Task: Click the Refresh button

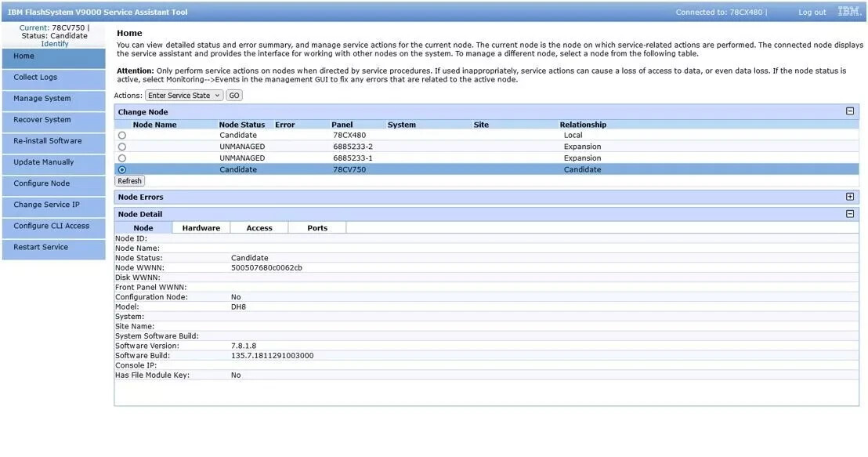Action: pyautogui.click(x=129, y=180)
